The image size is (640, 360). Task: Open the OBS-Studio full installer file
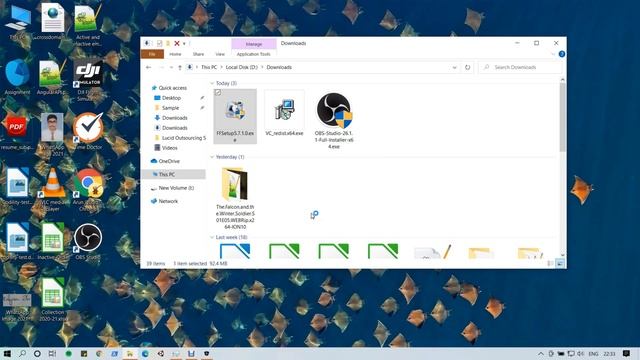(334, 120)
